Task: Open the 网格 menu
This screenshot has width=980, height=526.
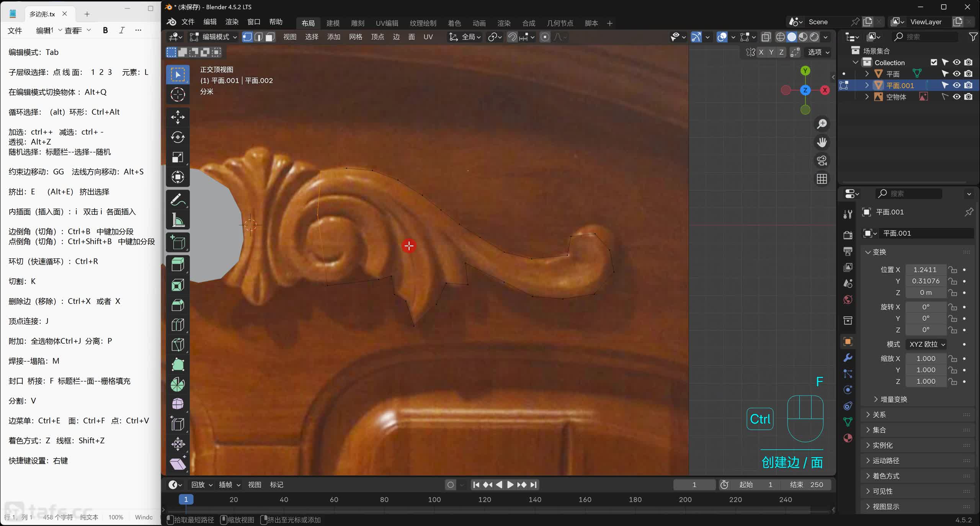Action: 355,37
